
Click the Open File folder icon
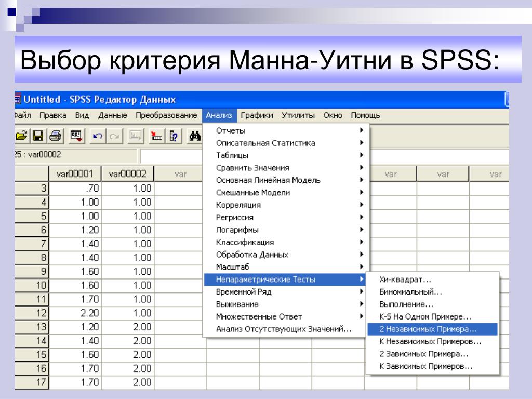pyautogui.click(x=21, y=136)
